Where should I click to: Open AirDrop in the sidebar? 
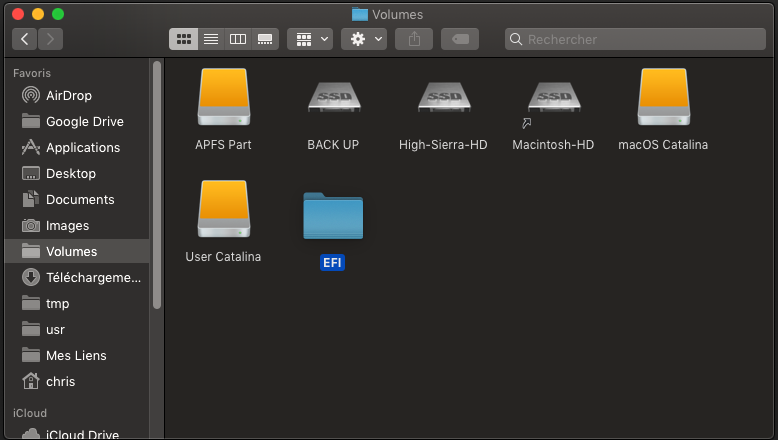pos(77,95)
